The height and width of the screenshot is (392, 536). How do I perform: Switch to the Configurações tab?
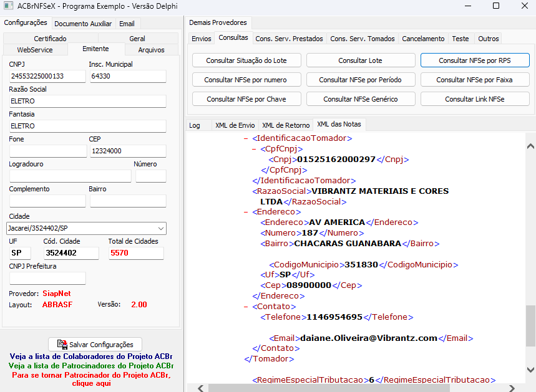26,22
